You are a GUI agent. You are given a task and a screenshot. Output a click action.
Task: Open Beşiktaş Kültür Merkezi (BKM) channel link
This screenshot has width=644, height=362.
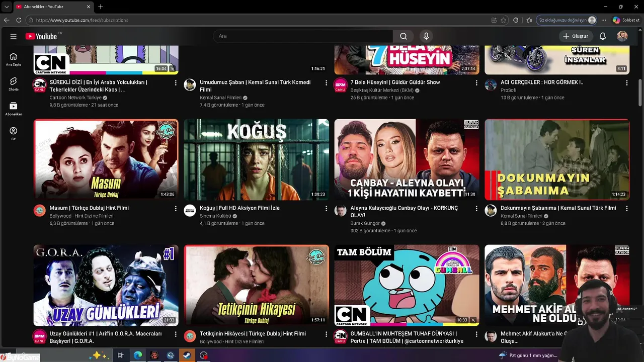pos(381,90)
